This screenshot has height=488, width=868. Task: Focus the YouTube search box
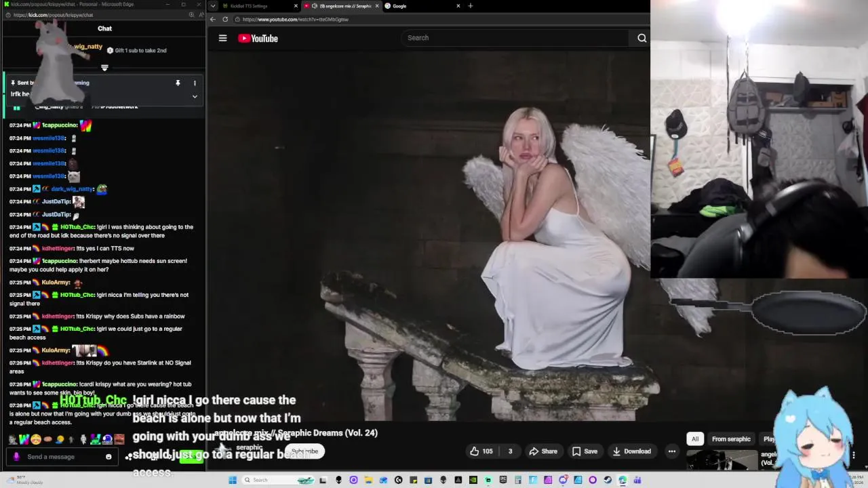coord(515,38)
